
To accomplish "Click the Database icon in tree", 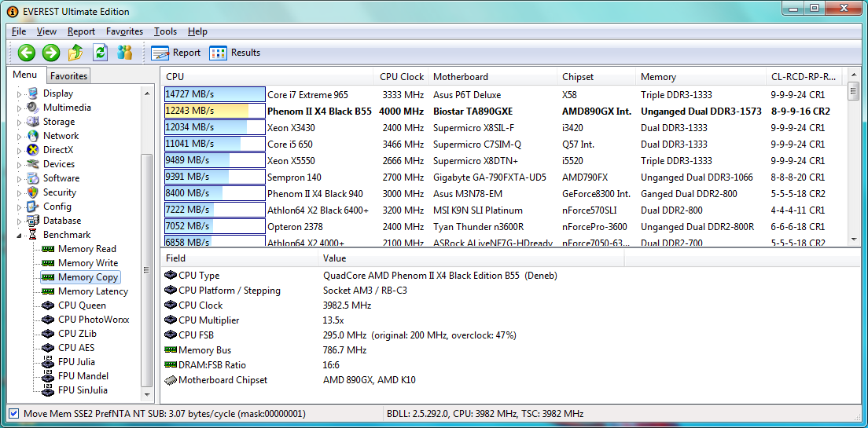I will 33,221.
